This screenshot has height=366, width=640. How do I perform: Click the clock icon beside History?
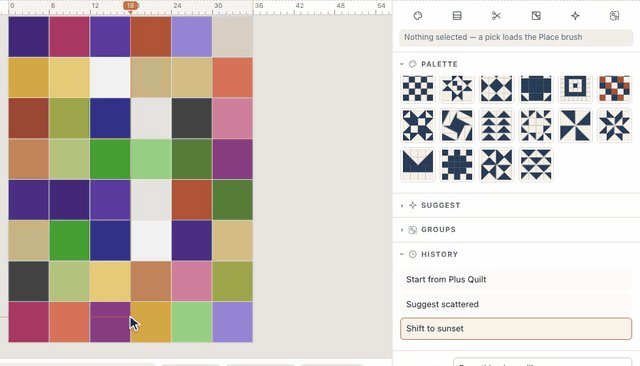[x=413, y=254]
